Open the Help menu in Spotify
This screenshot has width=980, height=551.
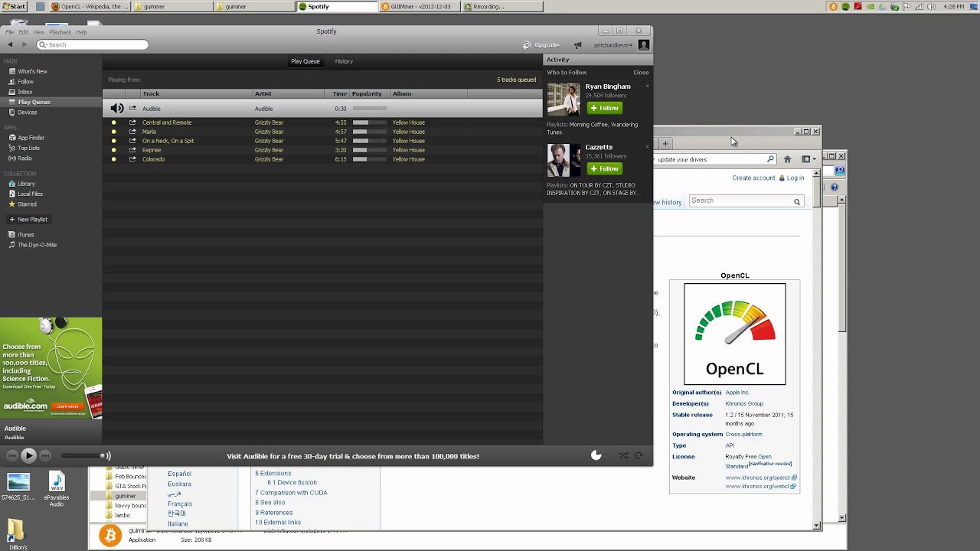point(81,32)
